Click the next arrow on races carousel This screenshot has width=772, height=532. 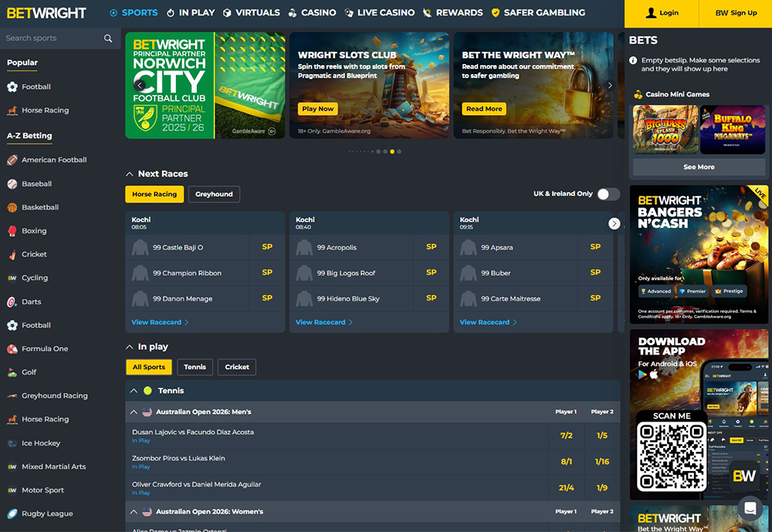pyautogui.click(x=614, y=223)
